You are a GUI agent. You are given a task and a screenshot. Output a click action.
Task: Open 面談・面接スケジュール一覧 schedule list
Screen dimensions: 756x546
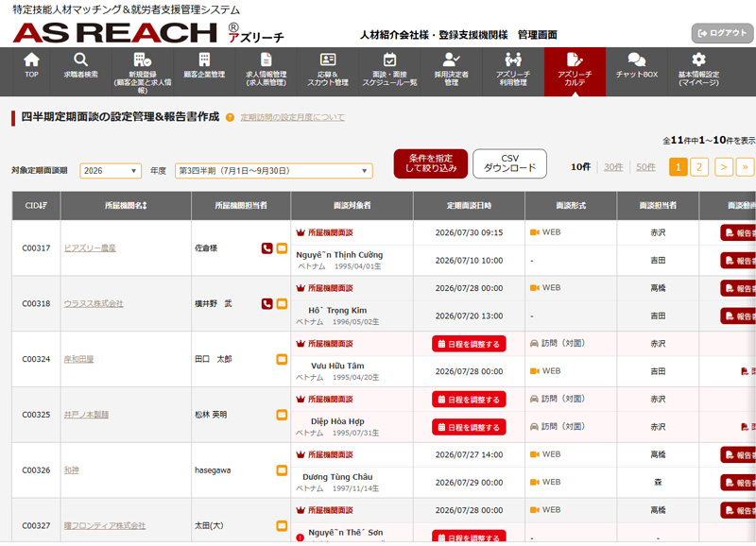click(389, 72)
